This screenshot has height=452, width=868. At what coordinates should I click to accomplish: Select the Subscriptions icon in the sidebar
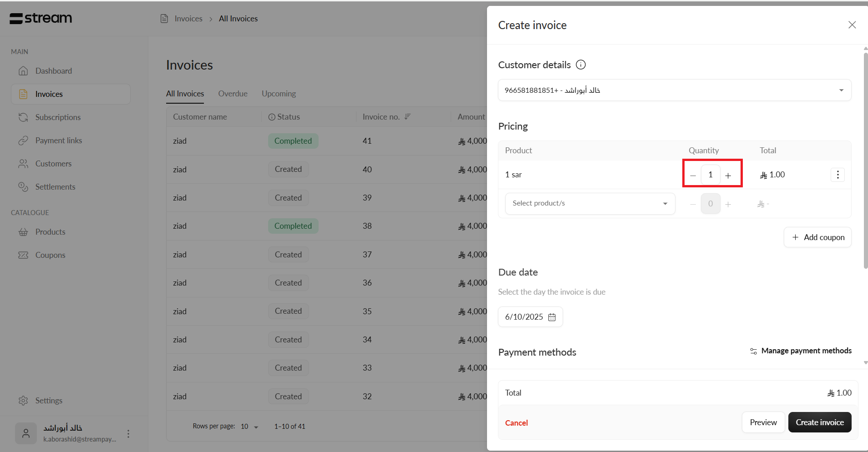(23, 117)
